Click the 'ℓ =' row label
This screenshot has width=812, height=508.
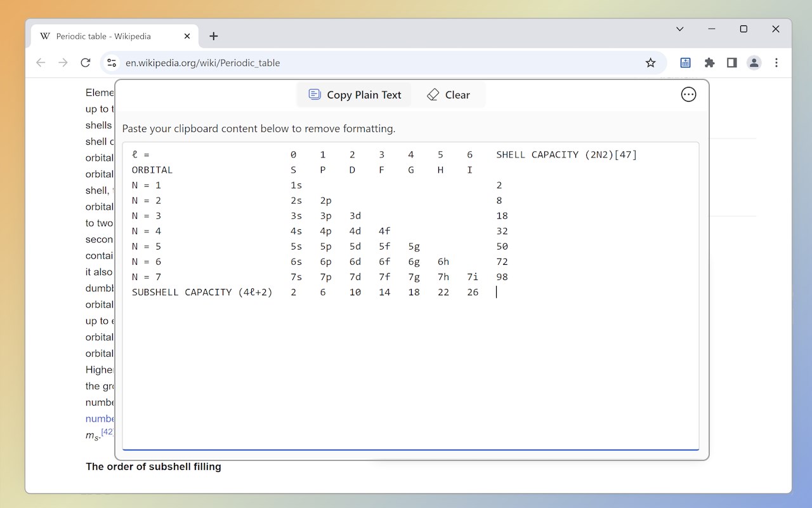141,154
